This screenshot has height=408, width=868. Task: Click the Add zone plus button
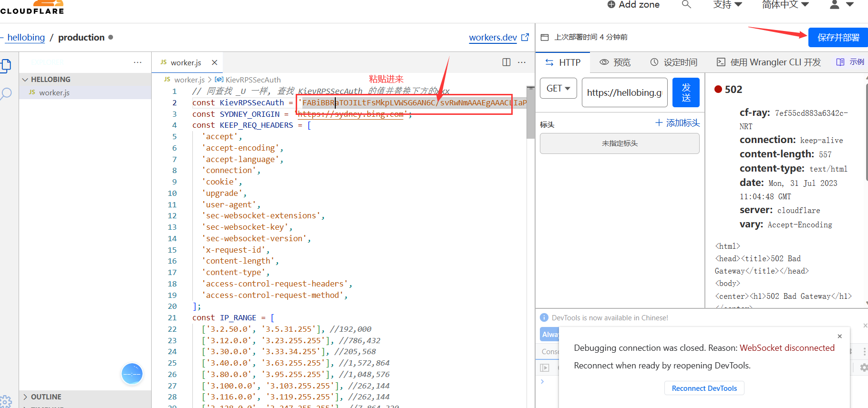[633, 5]
